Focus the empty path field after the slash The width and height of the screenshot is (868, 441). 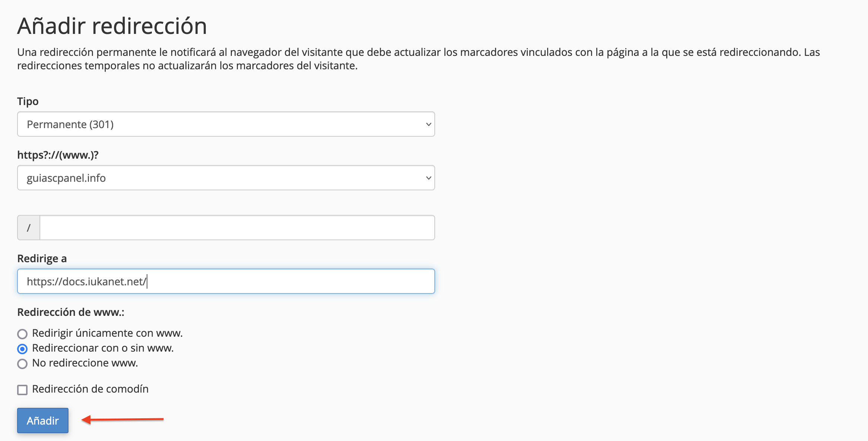point(237,228)
